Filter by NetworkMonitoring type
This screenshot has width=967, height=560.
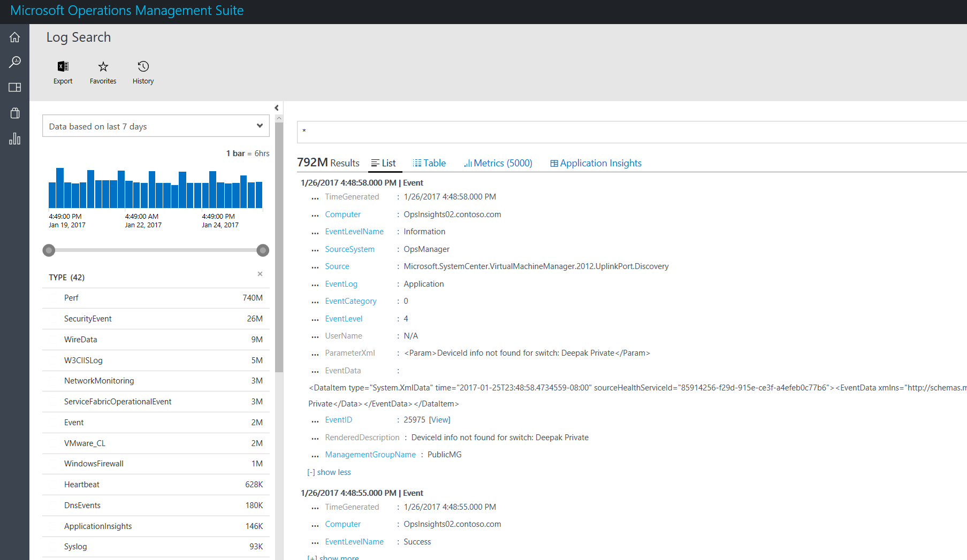click(x=156, y=381)
